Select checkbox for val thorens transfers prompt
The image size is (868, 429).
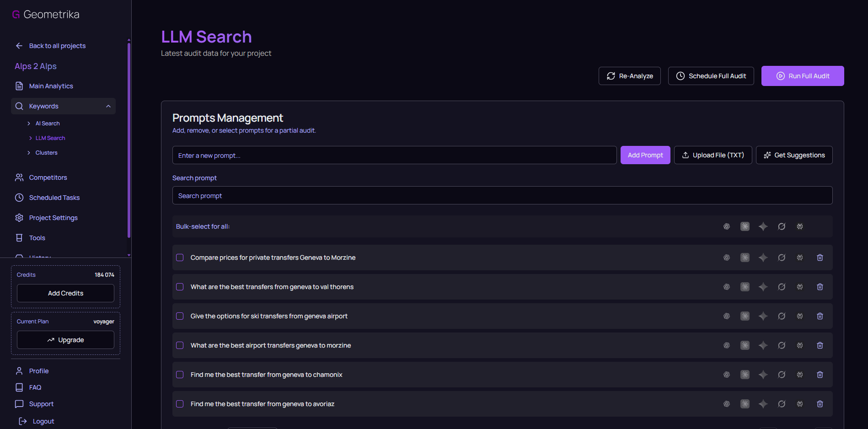(180, 287)
